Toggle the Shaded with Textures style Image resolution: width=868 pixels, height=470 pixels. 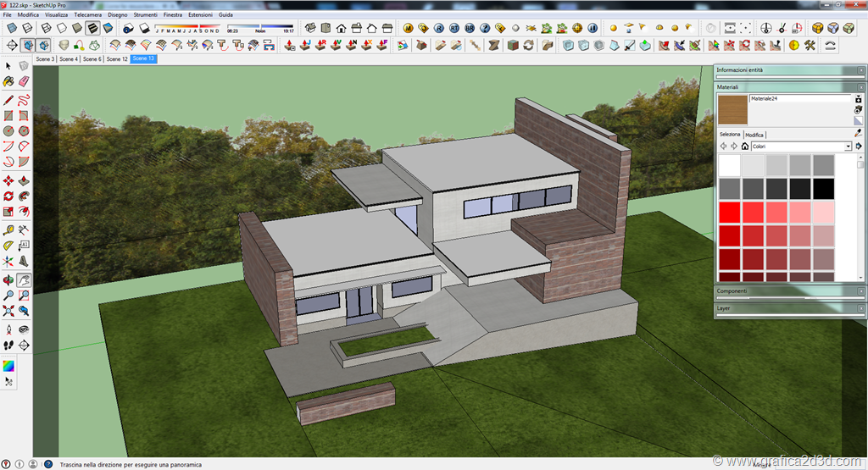pyautogui.click(x=92, y=28)
